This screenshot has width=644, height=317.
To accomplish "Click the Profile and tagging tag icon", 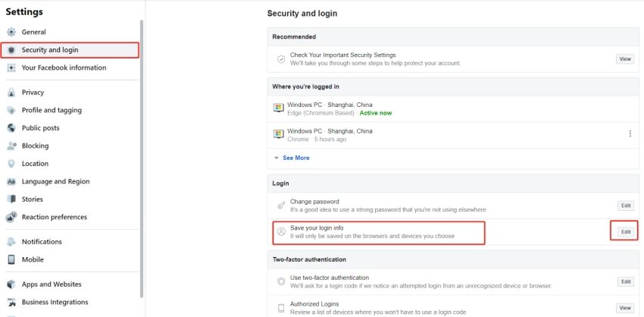I will point(11,110).
